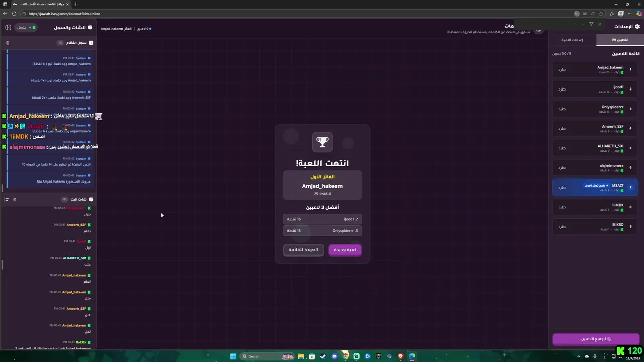
Task: Open Microsoft Store from the taskbar
Action: (x=312, y=356)
